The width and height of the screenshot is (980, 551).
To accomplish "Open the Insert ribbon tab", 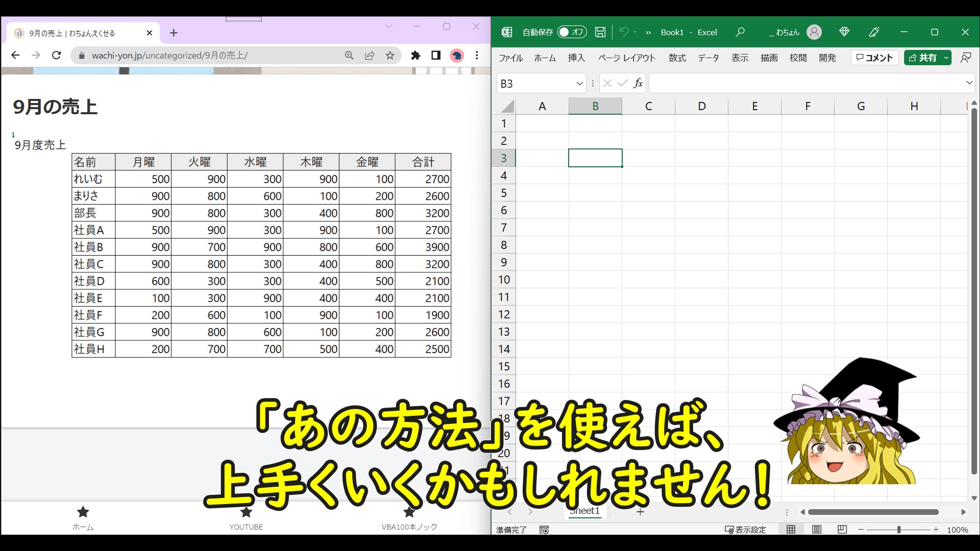I will [x=576, y=58].
